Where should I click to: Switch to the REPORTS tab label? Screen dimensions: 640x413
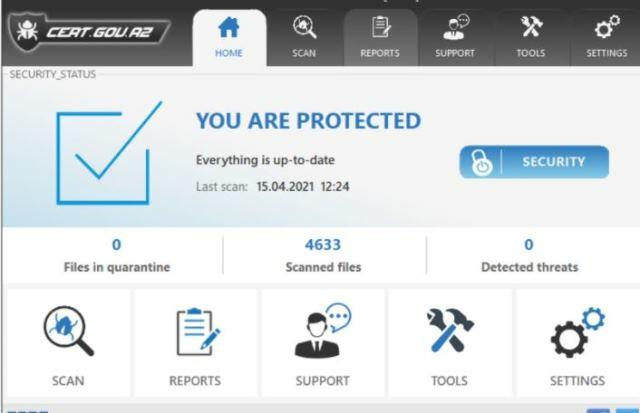(x=380, y=53)
